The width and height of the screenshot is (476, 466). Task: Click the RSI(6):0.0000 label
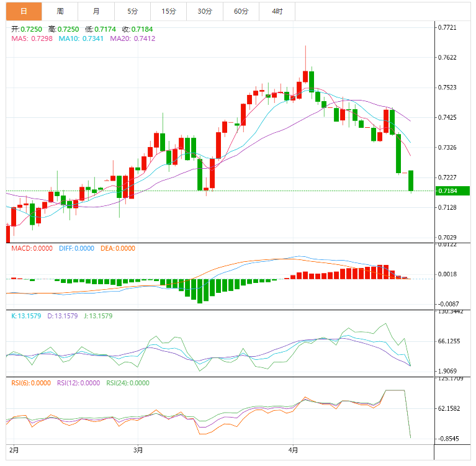(x=31, y=383)
